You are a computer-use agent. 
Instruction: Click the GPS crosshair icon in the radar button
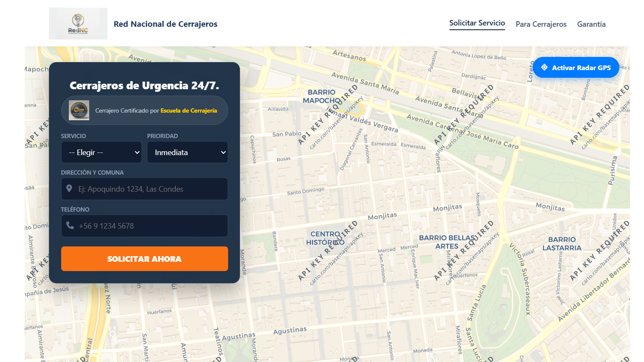(544, 68)
